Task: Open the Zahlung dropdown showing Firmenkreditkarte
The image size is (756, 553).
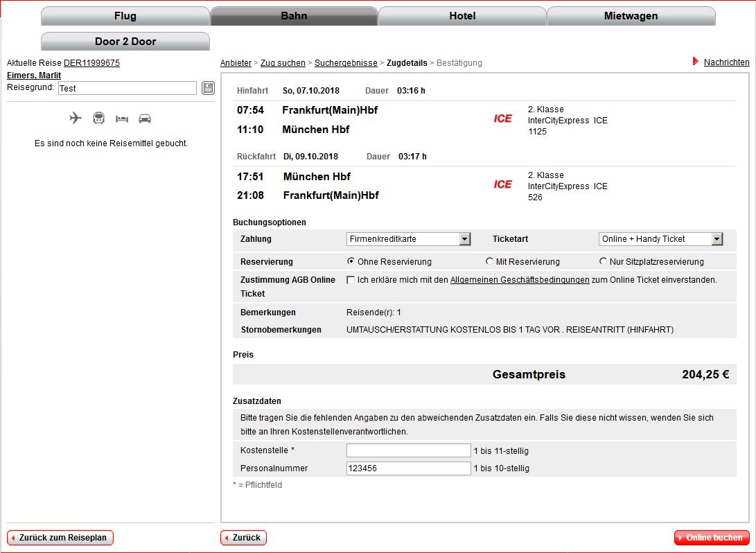Action: [x=408, y=238]
